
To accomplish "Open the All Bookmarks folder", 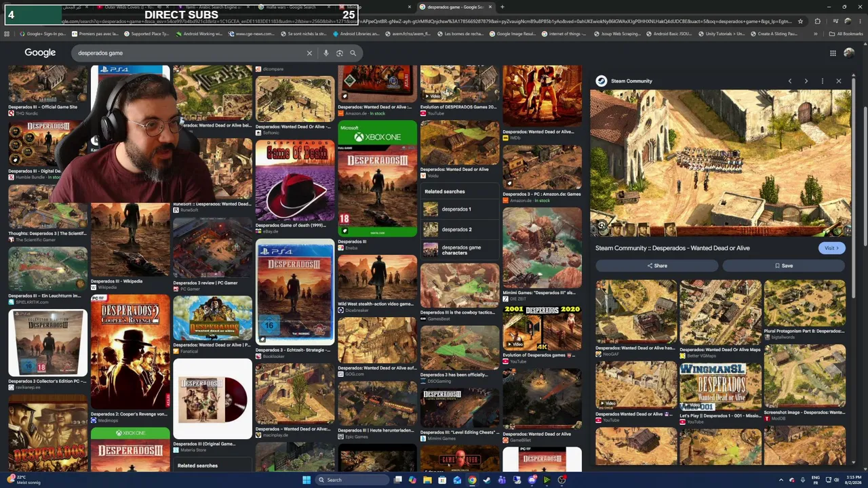I will click(x=846, y=34).
